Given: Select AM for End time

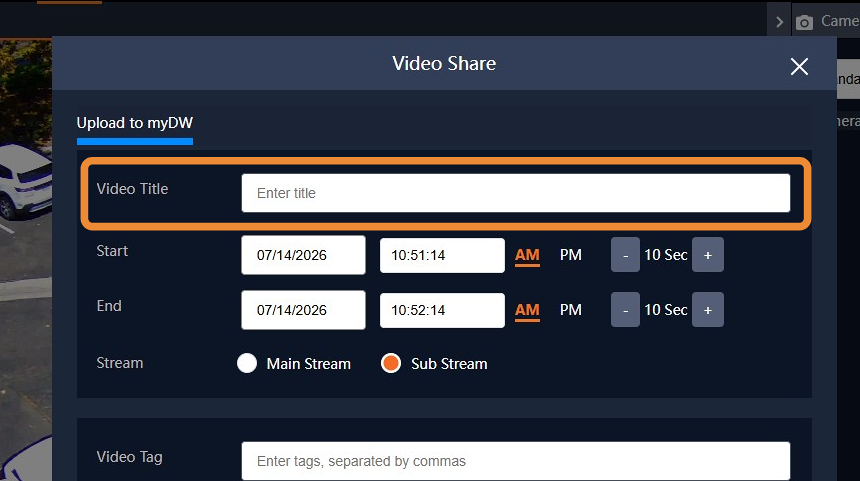Looking at the screenshot, I should tap(527, 310).
